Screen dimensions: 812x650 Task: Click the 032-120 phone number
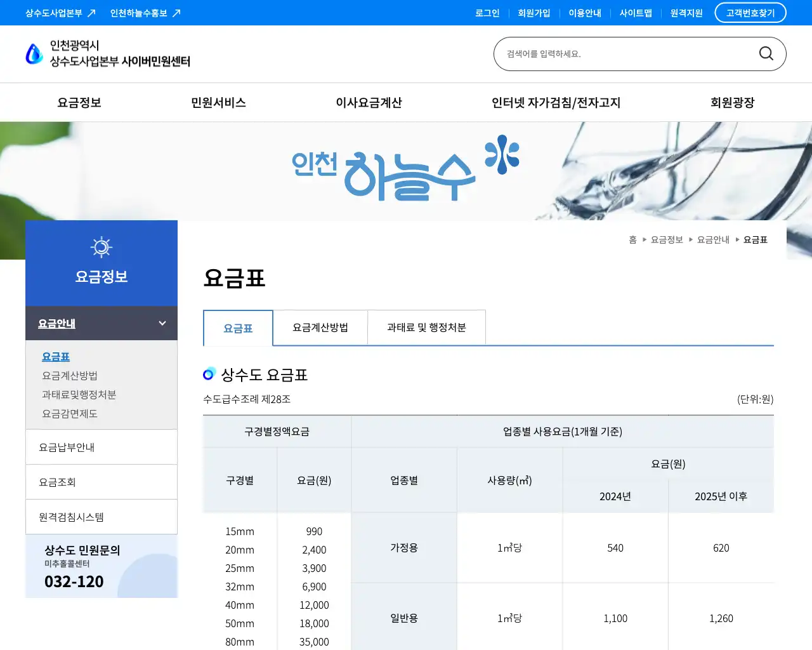point(74,581)
